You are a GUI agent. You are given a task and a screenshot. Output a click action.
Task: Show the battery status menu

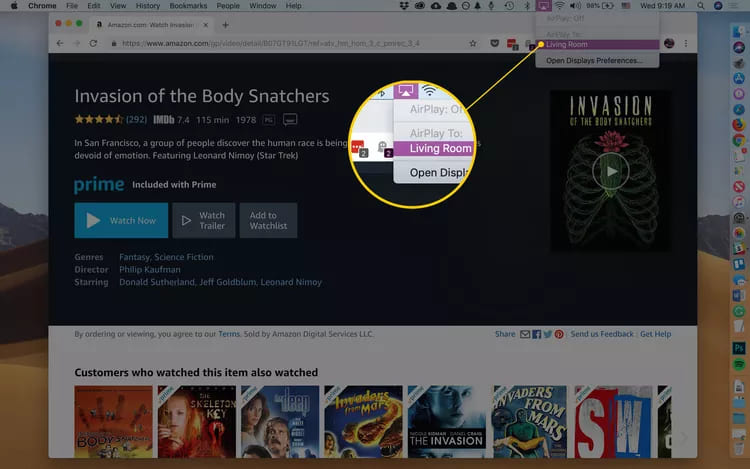click(600, 6)
